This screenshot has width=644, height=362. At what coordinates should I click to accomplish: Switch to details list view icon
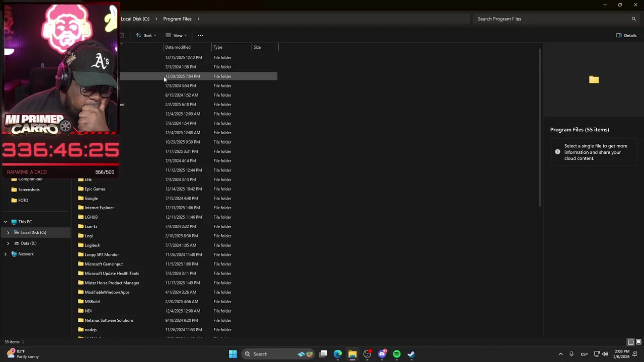pyautogui.click(x=630, y=342)
